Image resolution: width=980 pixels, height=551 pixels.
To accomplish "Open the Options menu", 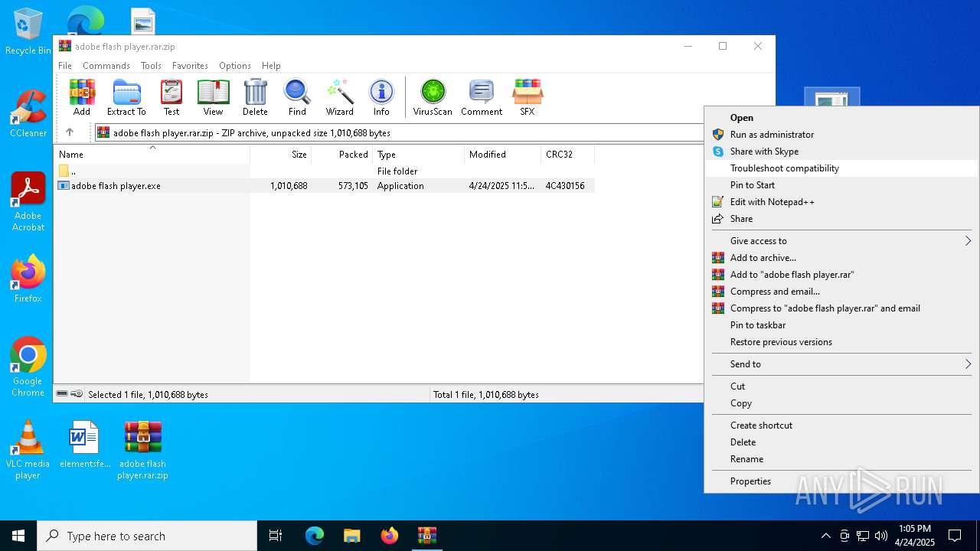I will (x=235, y=66).
